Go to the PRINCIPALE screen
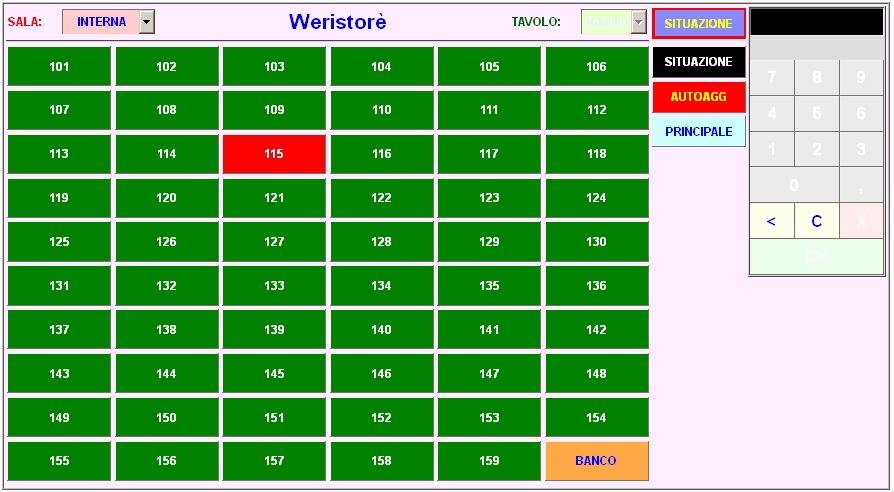The width and height of the screenshot is (894, 492). point(698,132)
